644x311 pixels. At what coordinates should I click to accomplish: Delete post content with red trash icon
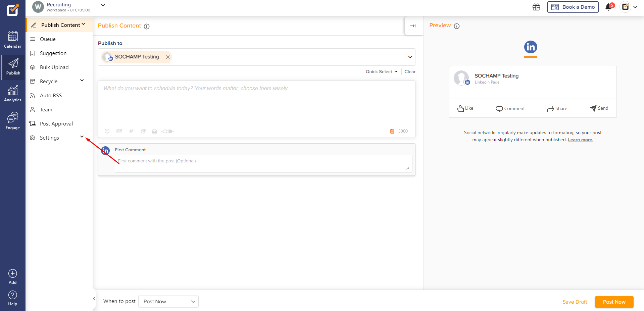pos(392,131)
